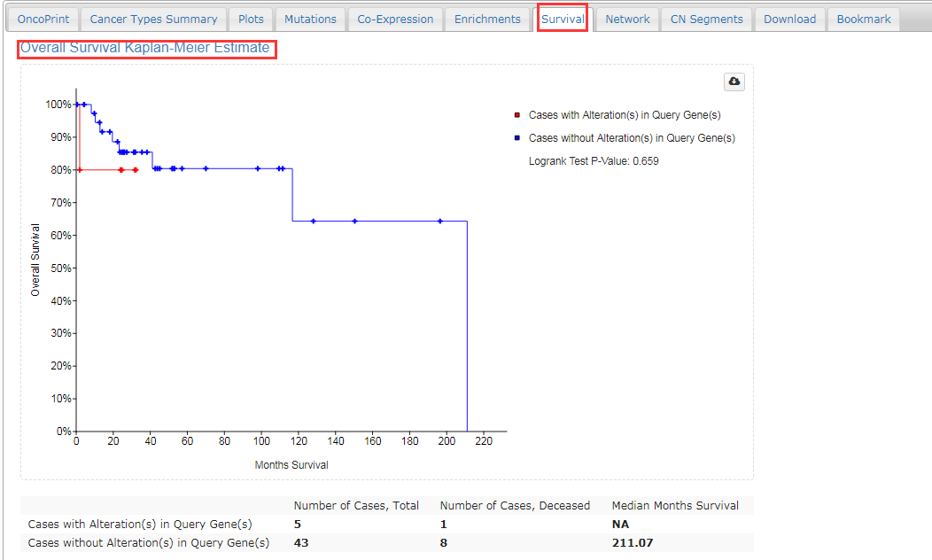Open the Plots tab
932x560 pixels.
[251, 19]
